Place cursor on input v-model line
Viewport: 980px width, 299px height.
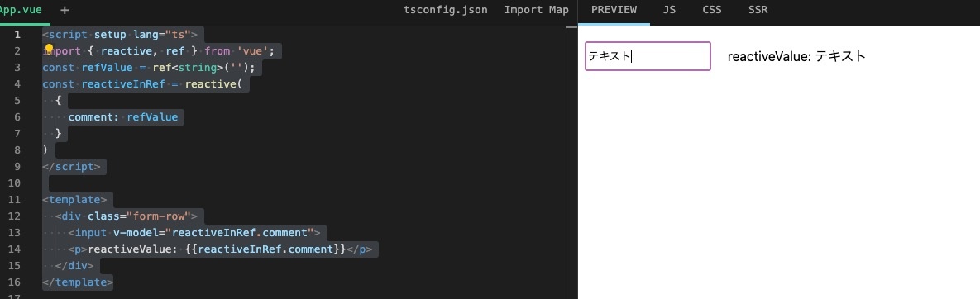194,233
